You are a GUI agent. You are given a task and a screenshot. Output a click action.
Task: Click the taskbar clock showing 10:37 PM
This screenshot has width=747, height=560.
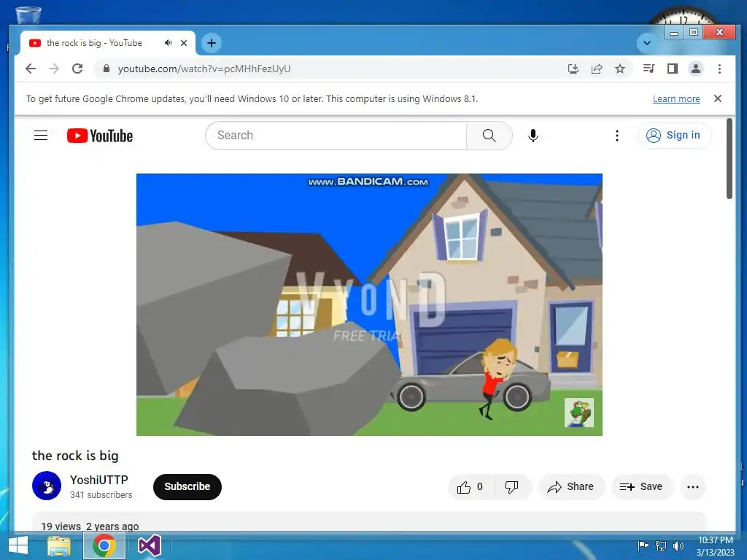[715, 546]
